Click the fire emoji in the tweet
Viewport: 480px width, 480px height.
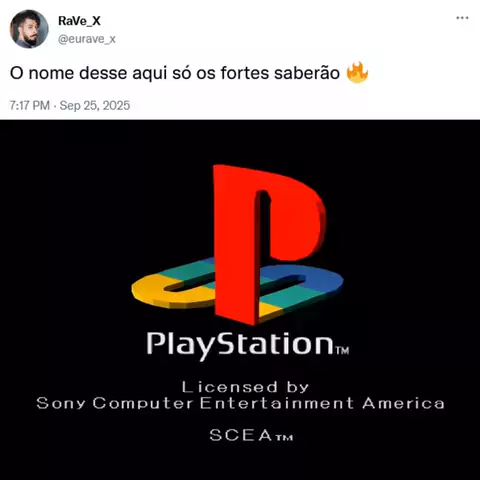tap(357, 73)
